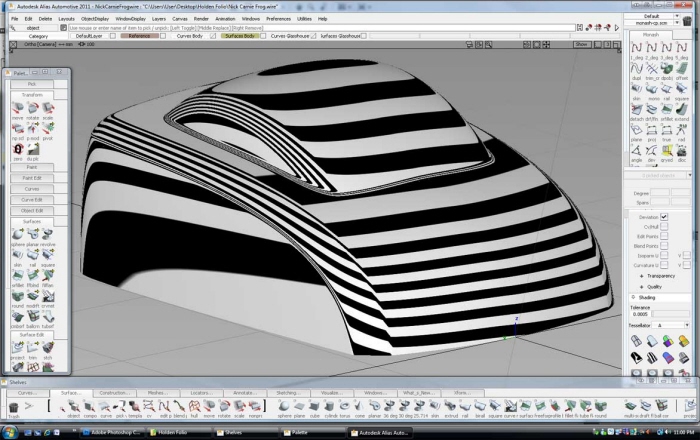Check the Blend Points checkbox
The height and width of the screenshot is (440, 700).
[665, 245]
